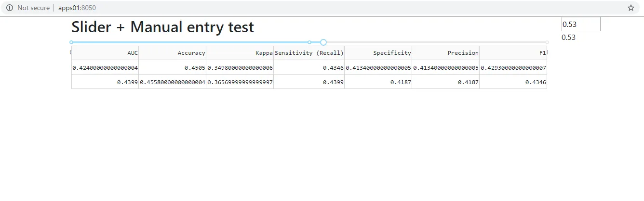Select the Accuracy column header
Screen dimensions: 644x201
[x=173, y=53]
